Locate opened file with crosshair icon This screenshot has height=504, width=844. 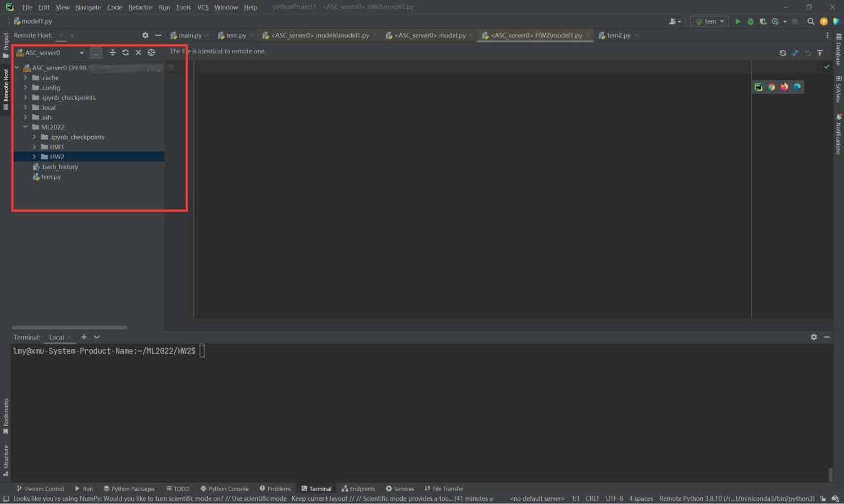coord(151,53)
